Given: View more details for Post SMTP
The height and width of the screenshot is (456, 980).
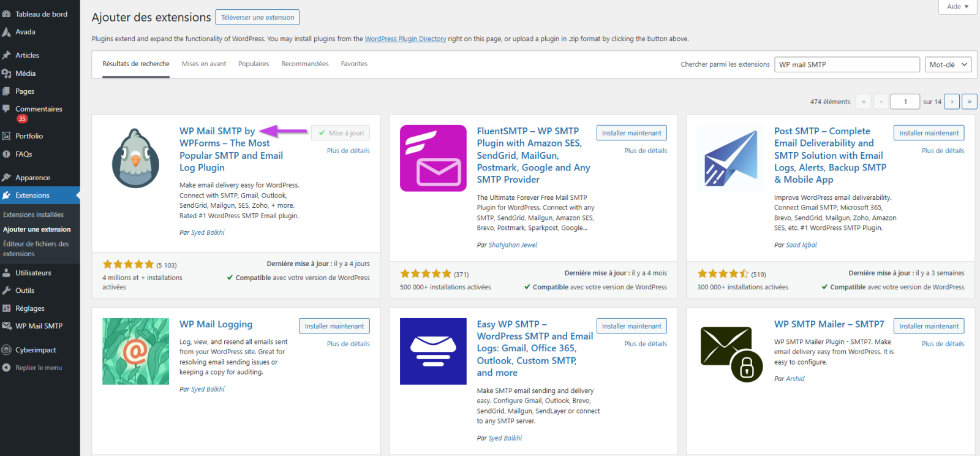Looking at the screenshot, I should click(x=943, y=151).
